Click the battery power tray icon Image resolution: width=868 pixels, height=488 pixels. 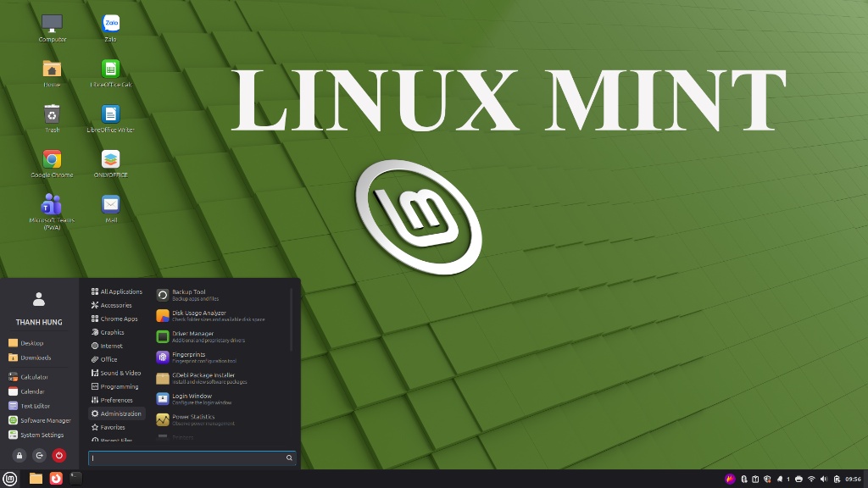coord(837,480)
